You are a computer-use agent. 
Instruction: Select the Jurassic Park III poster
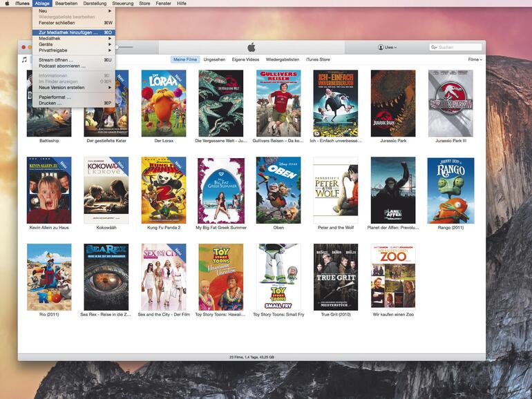click(450, 104)
